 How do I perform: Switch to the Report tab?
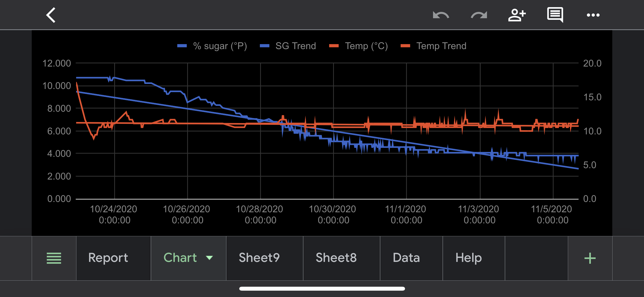click(x=108, y=258)
